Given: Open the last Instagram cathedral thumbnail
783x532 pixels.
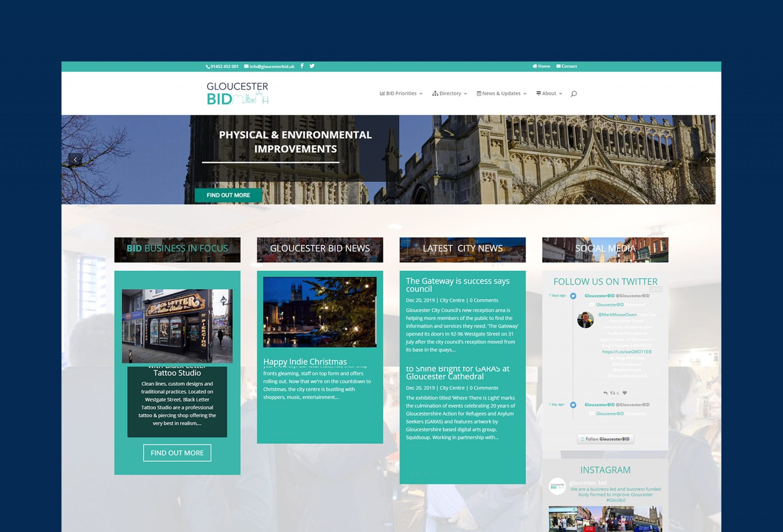Looking at the screenshot, I should [648, 519].
